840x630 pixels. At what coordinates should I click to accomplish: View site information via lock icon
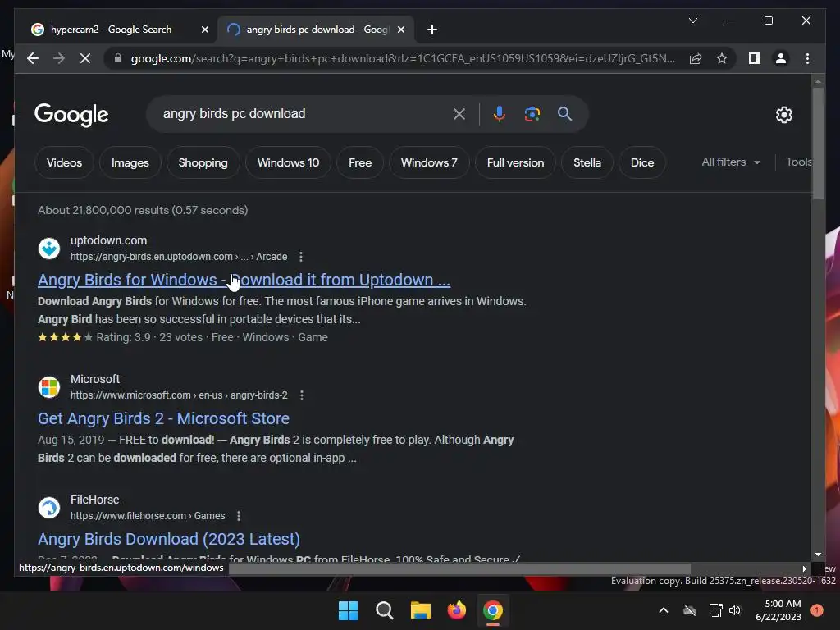coord(118,58)
